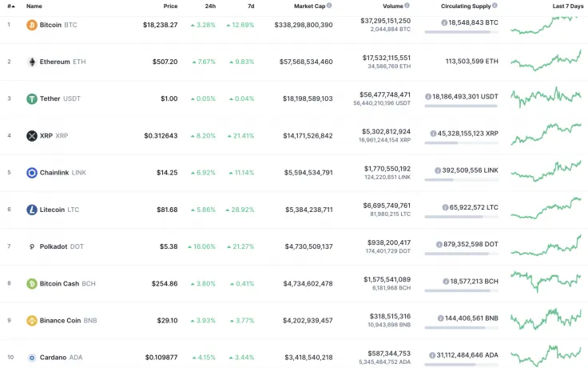Click Bitcoin's circulating supply progress bar

pyautogui.click(x=461, y=32)
